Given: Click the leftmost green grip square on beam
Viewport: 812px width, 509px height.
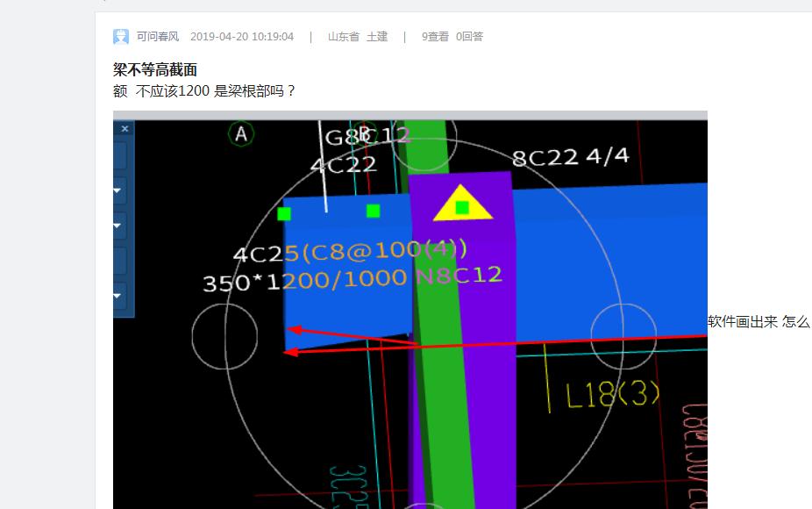Looking at the screenshot, I should tap(284, 214).
